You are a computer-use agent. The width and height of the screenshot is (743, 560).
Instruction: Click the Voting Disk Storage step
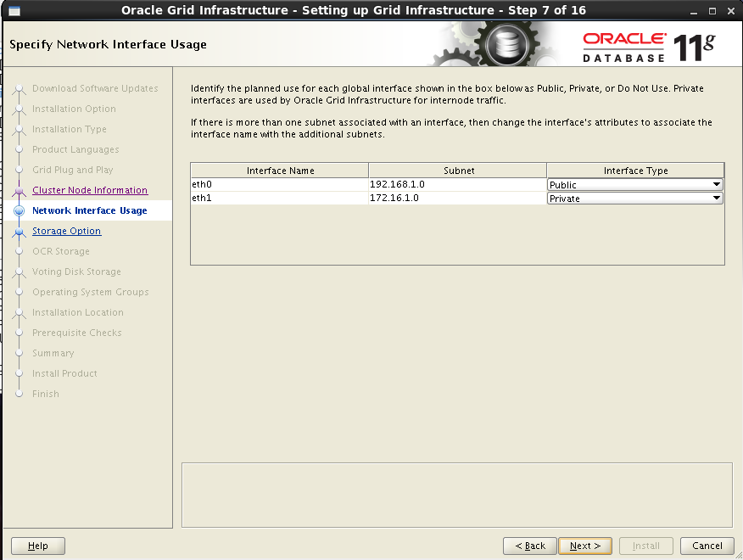tap(76, 272)
